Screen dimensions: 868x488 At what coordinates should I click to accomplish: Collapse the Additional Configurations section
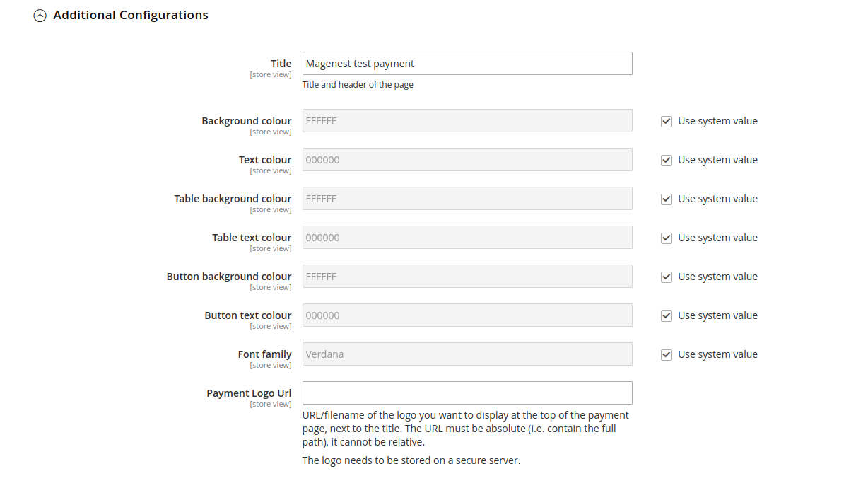40,16
